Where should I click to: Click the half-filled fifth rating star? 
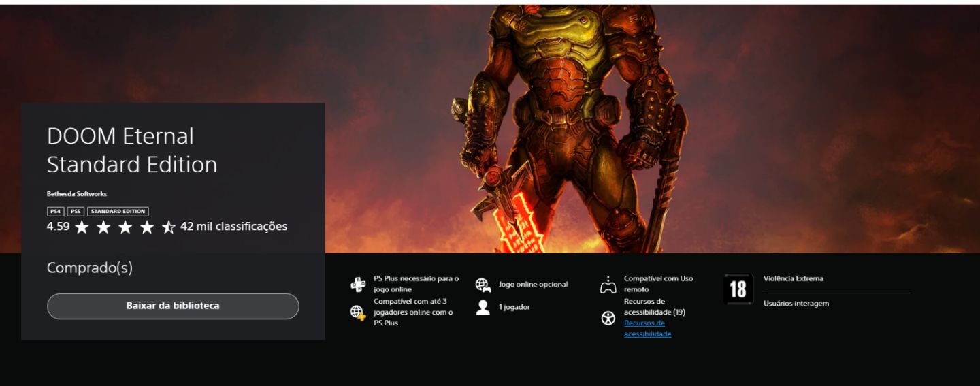click(169, 227)
